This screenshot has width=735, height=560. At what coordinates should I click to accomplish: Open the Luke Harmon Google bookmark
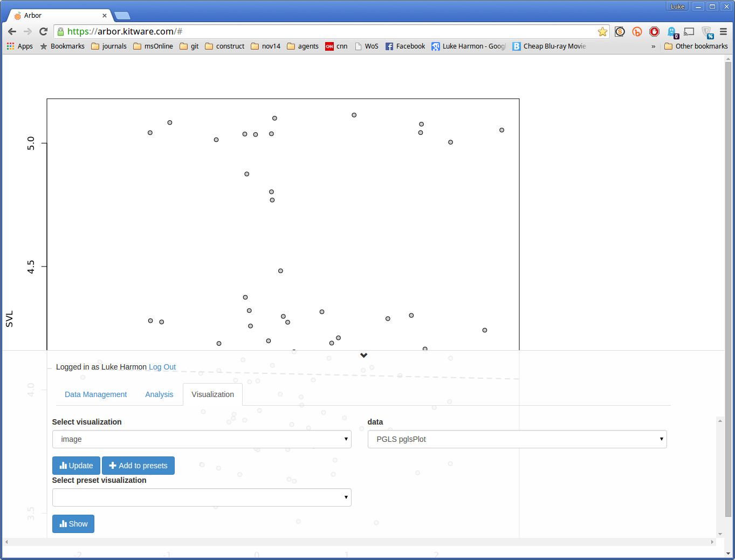[x=469, y=46]
